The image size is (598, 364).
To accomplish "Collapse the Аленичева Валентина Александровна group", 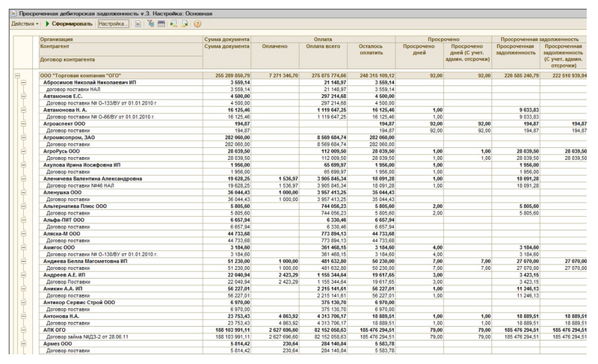I will pyautogui.click(x=24, y=179).
